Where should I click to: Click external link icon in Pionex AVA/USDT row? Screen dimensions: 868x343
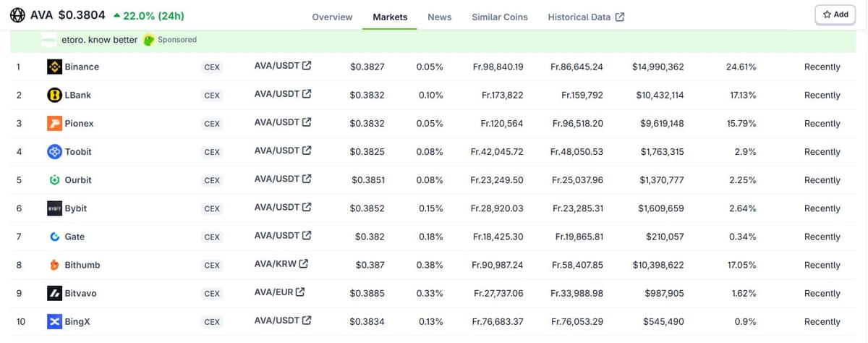tap(307, 122)
